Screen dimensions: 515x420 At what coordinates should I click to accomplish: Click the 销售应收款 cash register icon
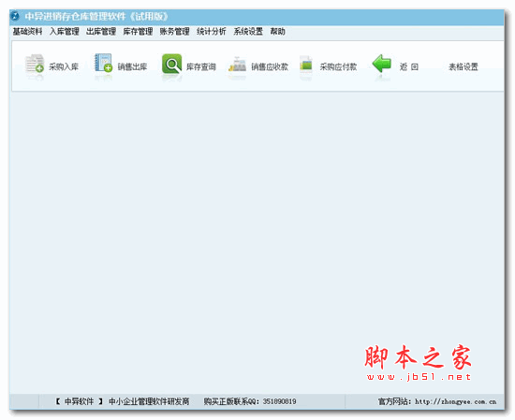click(x=238, y=65)
